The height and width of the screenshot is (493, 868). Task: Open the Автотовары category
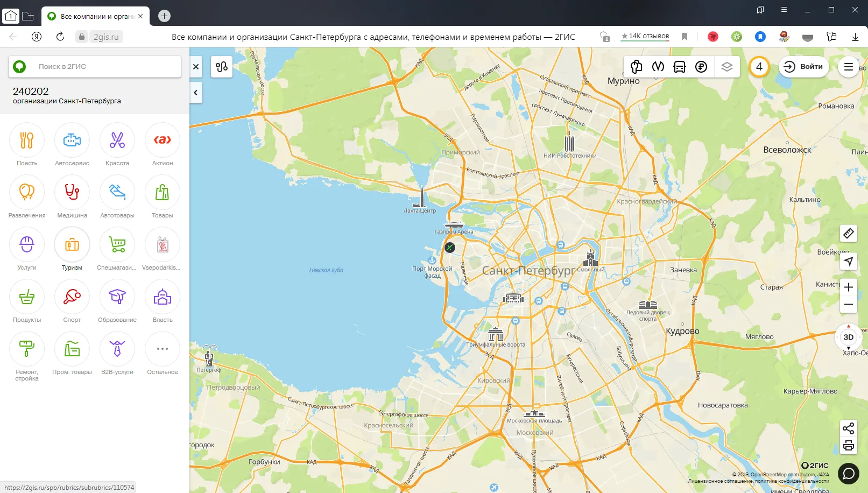click(117, 198)
